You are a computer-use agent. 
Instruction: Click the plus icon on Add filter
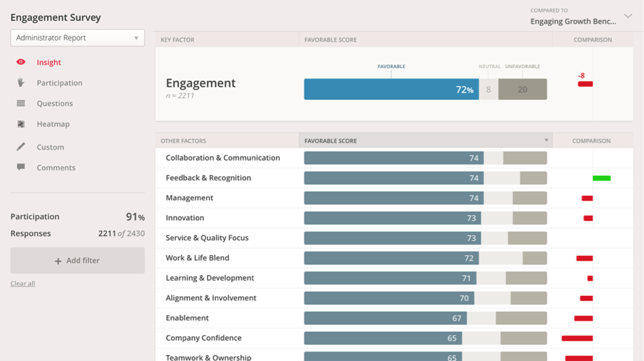point(58,261)
